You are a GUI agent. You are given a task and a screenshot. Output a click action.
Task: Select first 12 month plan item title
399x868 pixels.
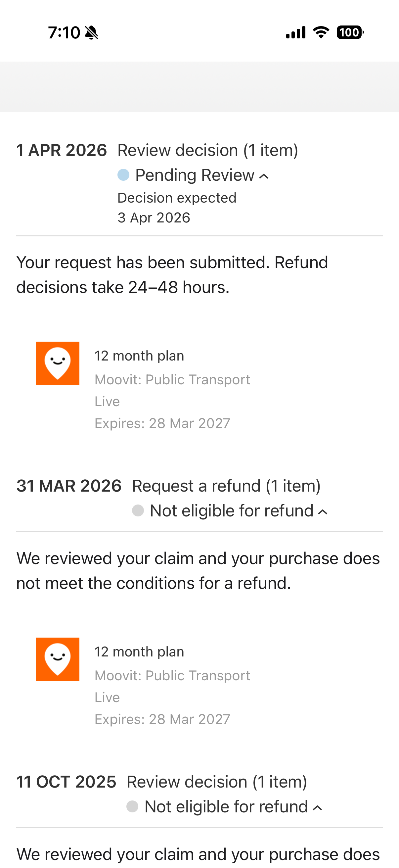139,356
